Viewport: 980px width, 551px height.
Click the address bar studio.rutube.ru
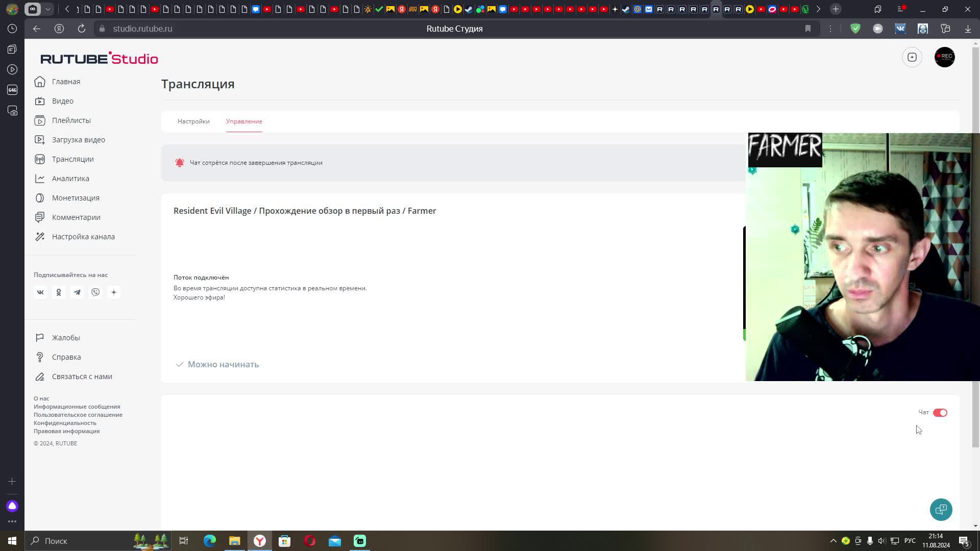click(142, 29)
